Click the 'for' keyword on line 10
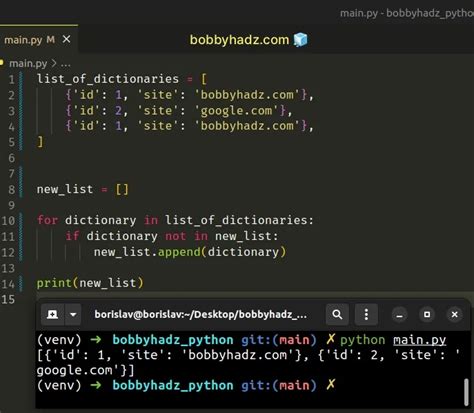 pos(47,220)
